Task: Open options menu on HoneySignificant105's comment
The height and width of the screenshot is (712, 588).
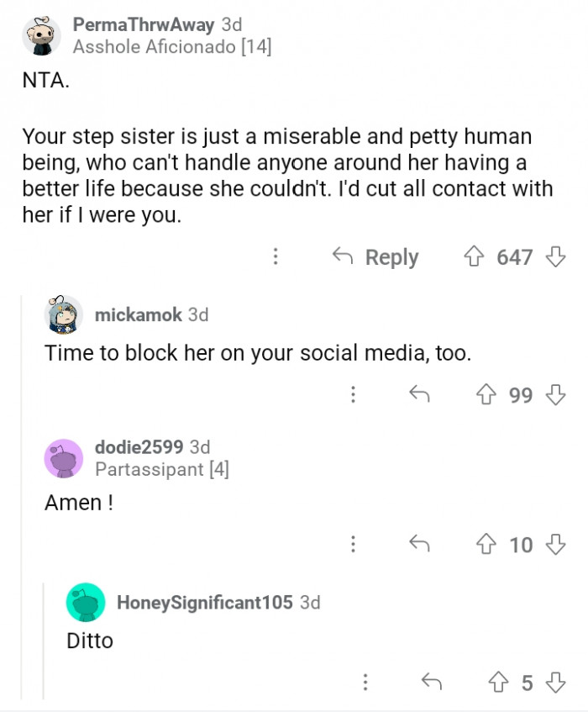Action: click(x=365, y=683)
